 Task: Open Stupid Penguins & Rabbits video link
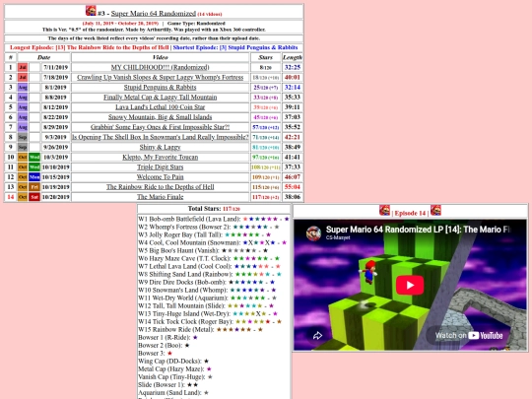161,88
